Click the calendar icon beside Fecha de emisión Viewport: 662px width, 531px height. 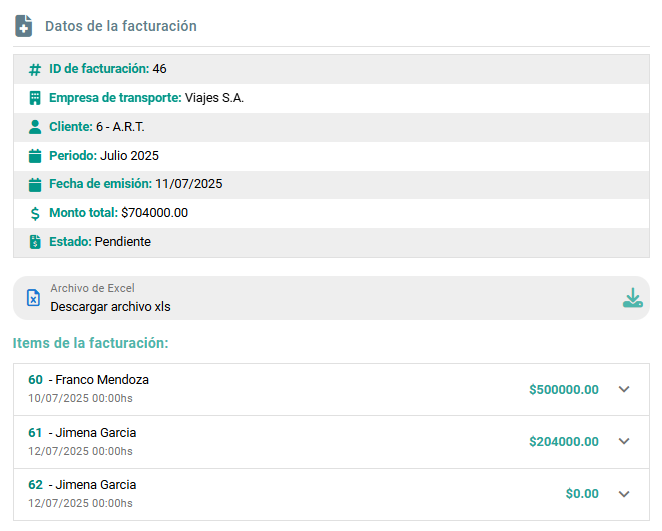35,184
